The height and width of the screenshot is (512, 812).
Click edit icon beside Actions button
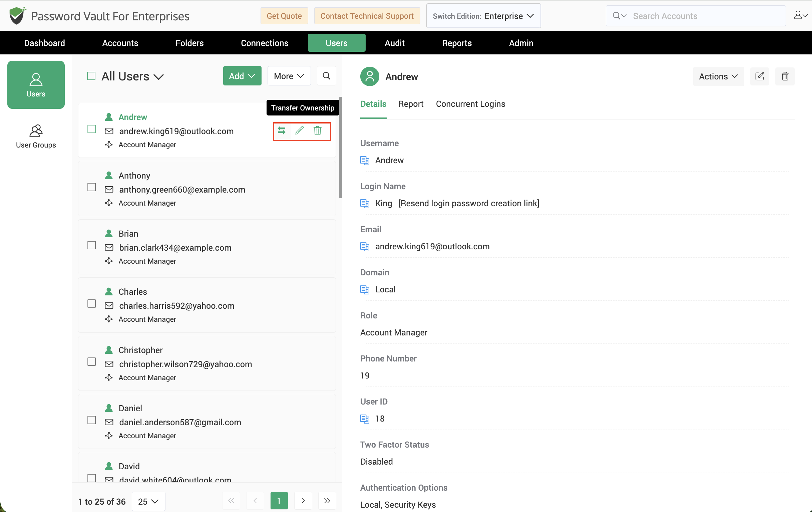coord(759,76)
